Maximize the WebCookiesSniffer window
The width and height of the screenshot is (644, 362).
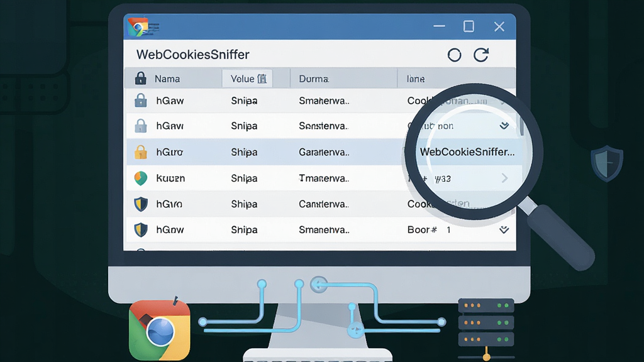pos(469,26)
